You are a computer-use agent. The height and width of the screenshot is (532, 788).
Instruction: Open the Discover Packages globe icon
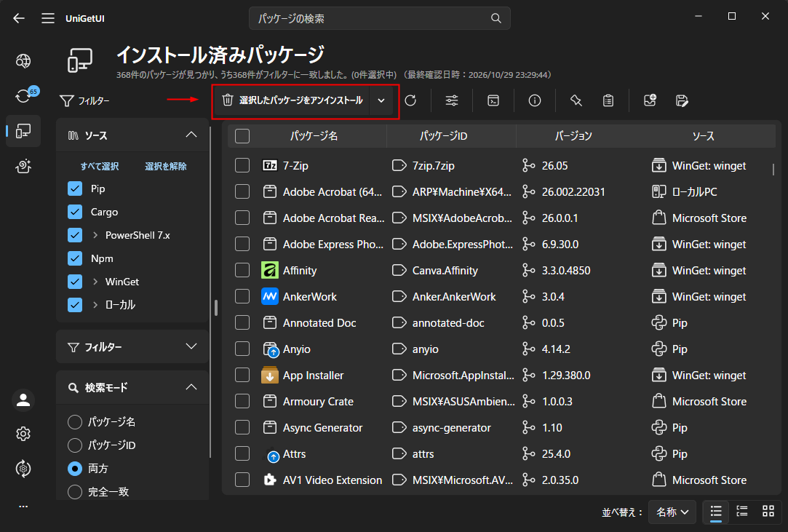click(23, 61)
